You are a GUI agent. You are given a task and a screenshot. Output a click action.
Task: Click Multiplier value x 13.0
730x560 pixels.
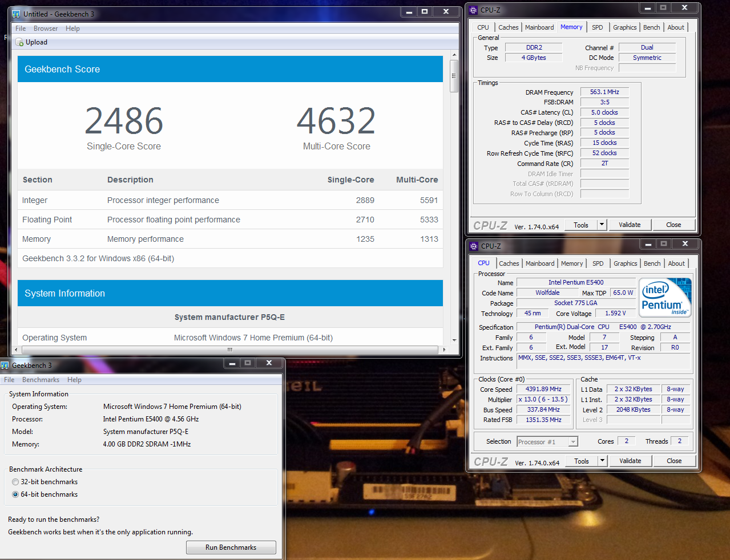(x=543, y=399)
